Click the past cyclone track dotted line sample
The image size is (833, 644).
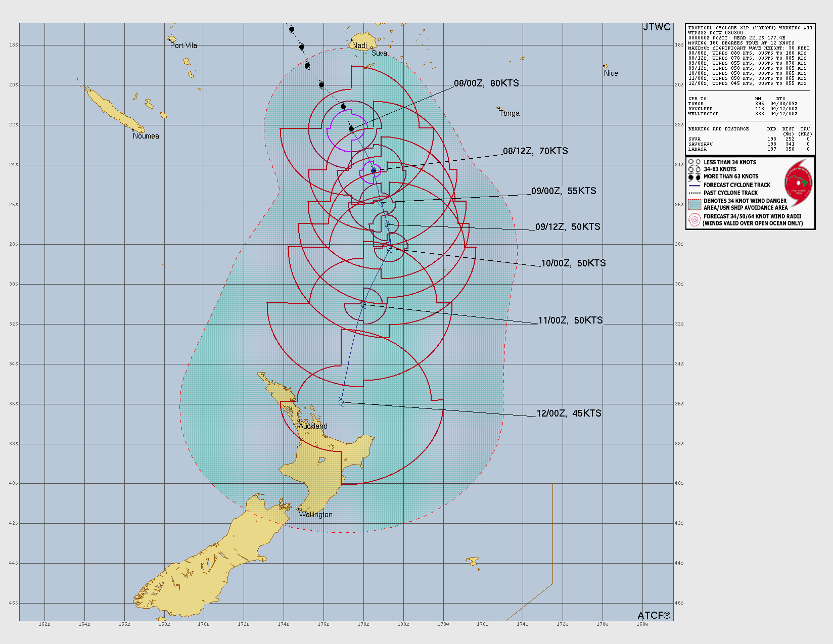[x=695, y=193]
